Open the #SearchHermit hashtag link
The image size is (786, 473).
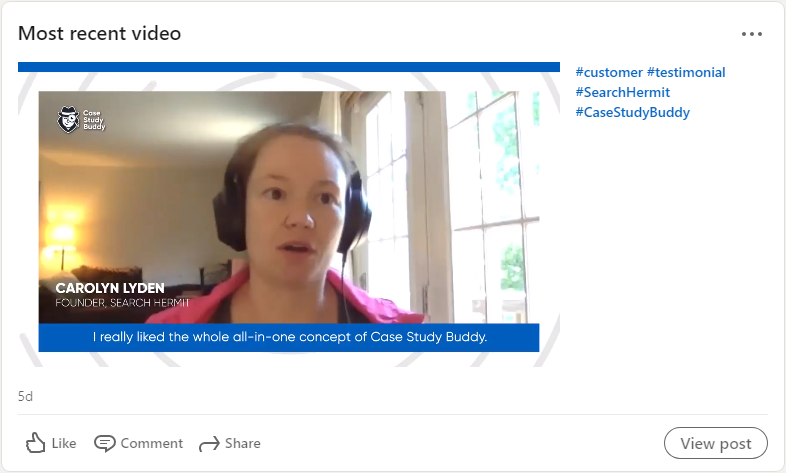click(x=623, y=92)
